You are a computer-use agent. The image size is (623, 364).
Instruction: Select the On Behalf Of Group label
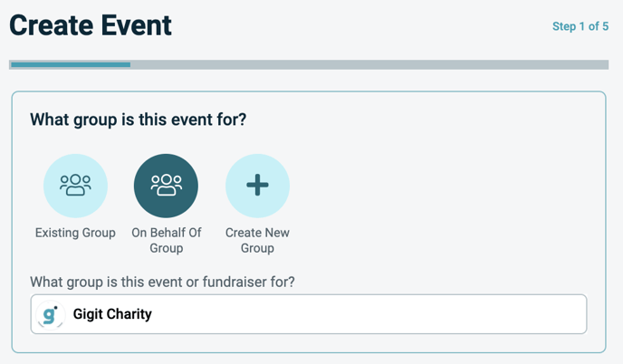point(166,240)
